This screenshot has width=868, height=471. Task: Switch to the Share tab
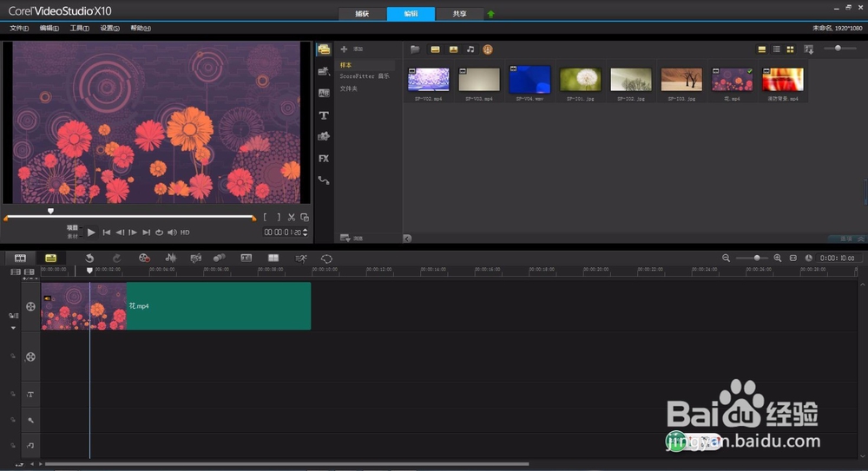tap(459, 14)
